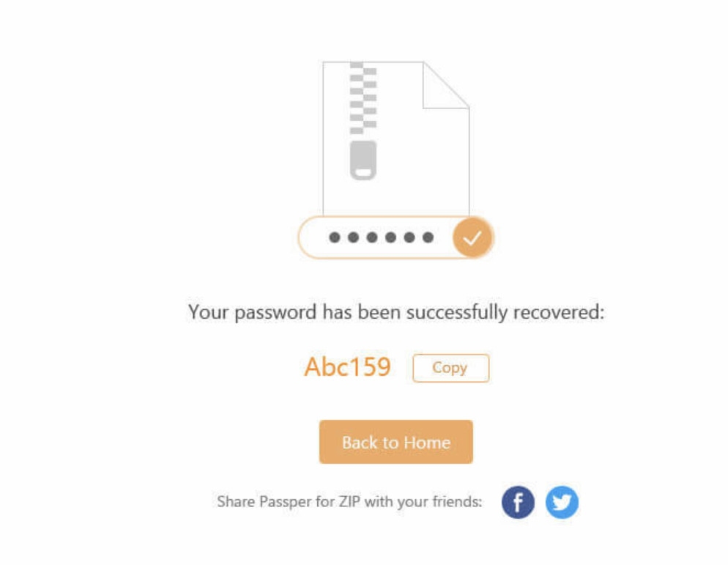Click the Share Passper for ZIP label
728x565 pixels.
pos(349,502)
